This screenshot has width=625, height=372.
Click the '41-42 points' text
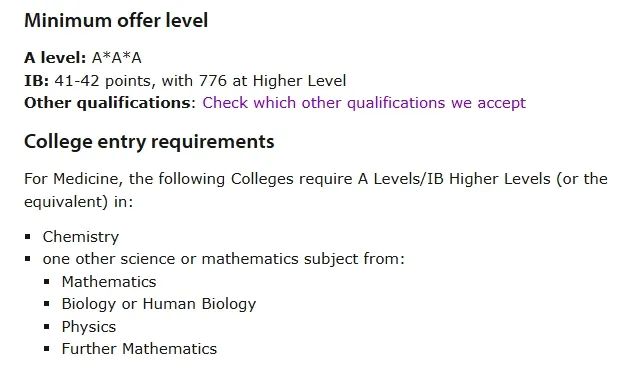(x=103, y=81)
